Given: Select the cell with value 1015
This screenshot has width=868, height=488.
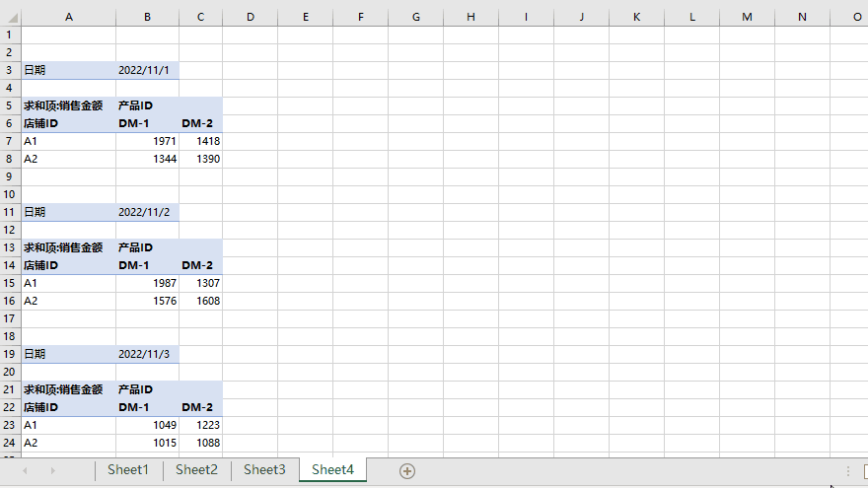Looking at the screenshot, I should [147, 443].
